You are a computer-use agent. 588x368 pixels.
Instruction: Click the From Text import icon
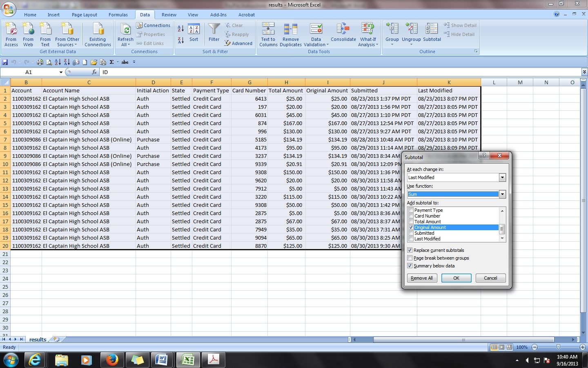(45, 34)
